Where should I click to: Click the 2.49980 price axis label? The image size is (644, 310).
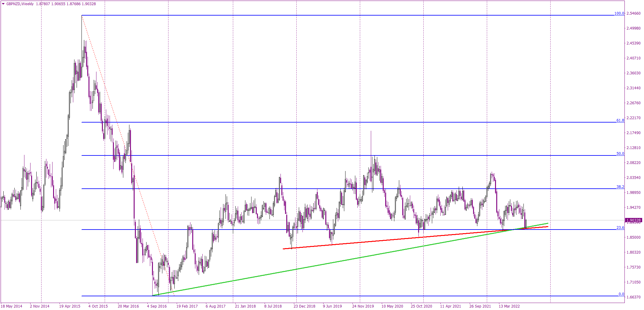coord(633,28)
